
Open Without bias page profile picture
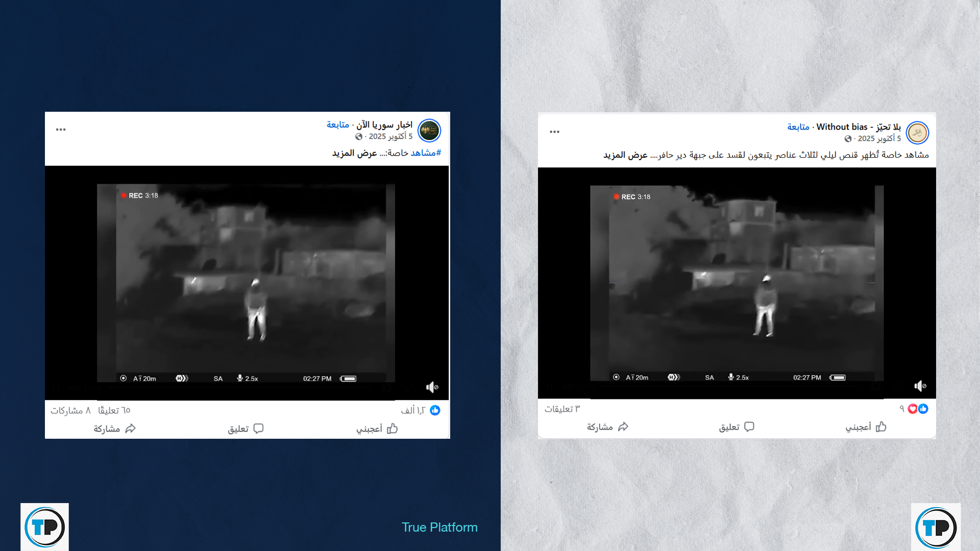917,133
